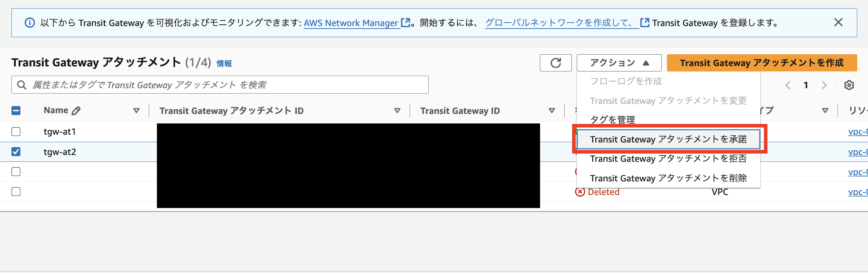868x275 pixels.
Task: Open the 情報 info link
Action: tap(224, 64)
